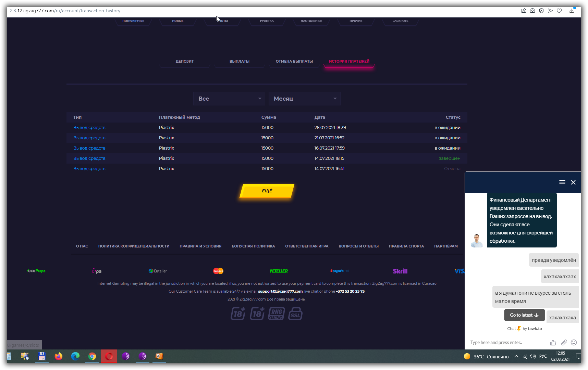Open the browser downloads icon
This screenshot has height=370, width=588.
[x=572, y=11]
